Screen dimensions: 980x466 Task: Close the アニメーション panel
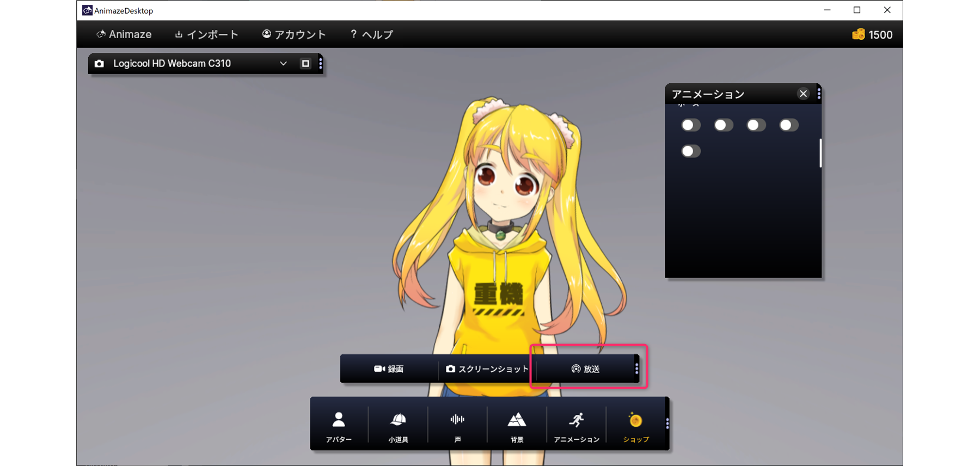pos(803,94)
